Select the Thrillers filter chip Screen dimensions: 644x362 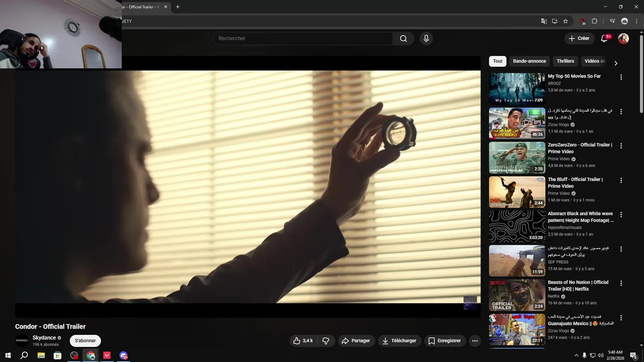[565, 61]
